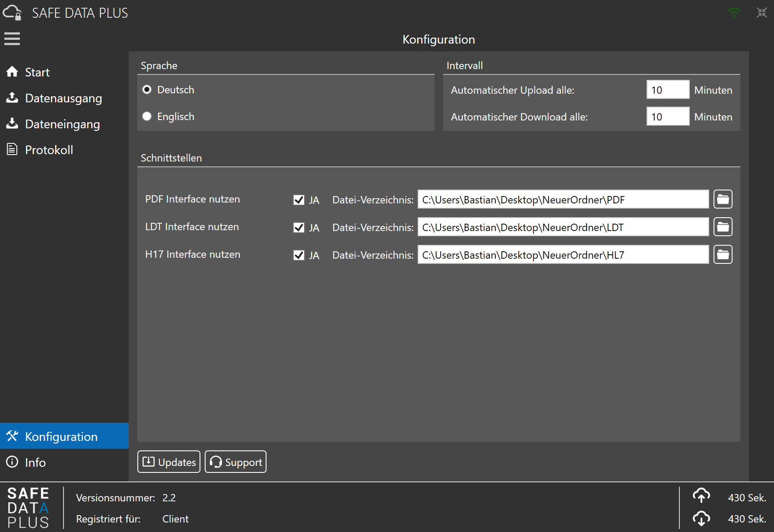Edit automatic upload interval field

point(668,90)
